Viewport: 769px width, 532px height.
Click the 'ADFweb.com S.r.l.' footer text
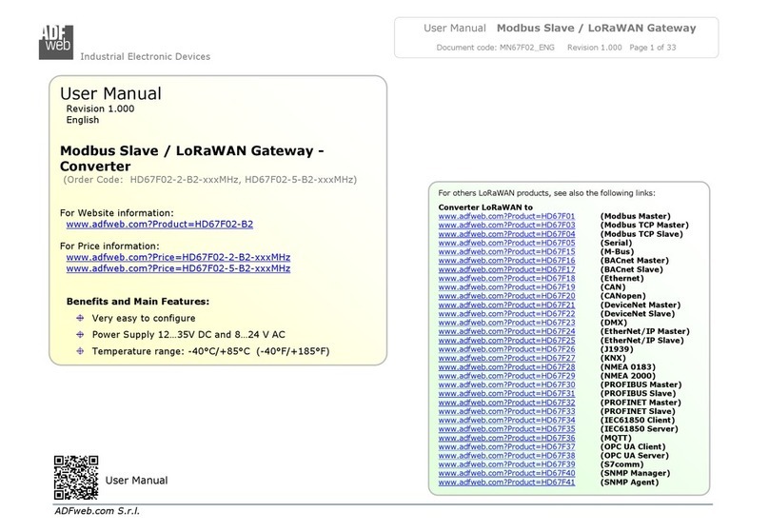point(97,511)
